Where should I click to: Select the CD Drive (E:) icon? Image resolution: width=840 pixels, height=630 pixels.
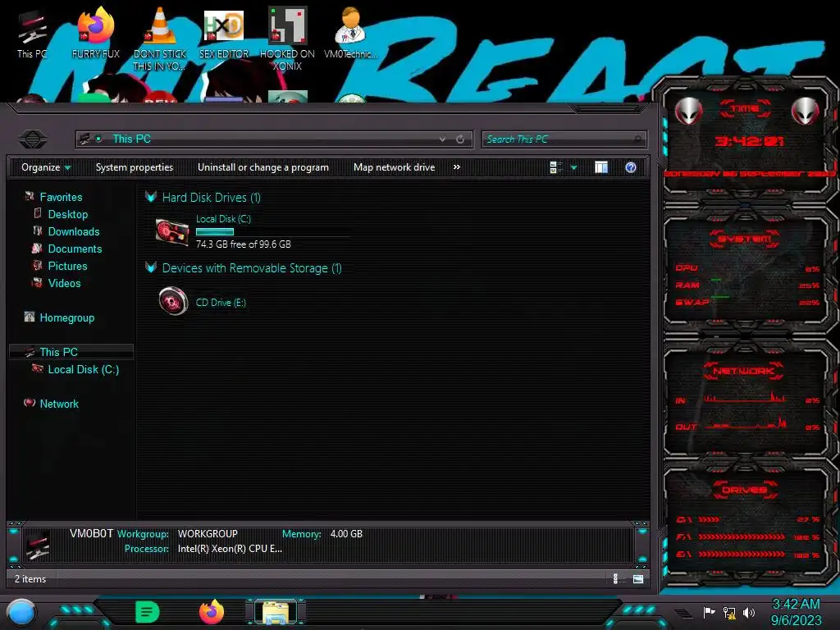click(174, 300)
